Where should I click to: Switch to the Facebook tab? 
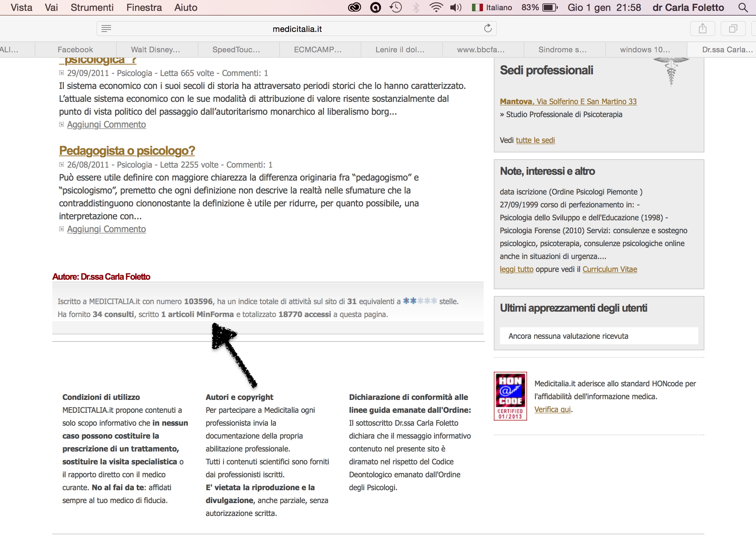click(x=75, y=50)
